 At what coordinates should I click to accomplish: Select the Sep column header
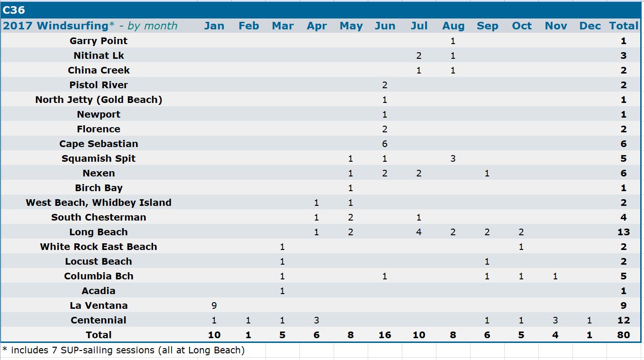487,26
